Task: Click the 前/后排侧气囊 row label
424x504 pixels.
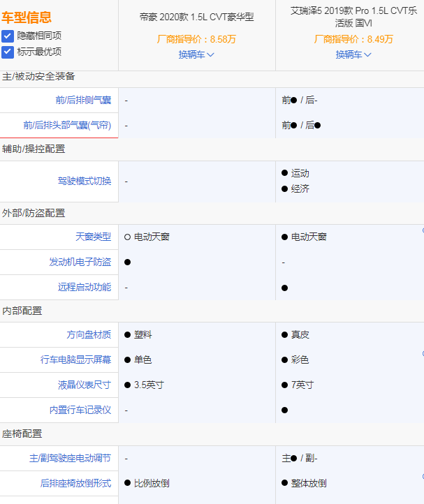Action: pos(83,101)
